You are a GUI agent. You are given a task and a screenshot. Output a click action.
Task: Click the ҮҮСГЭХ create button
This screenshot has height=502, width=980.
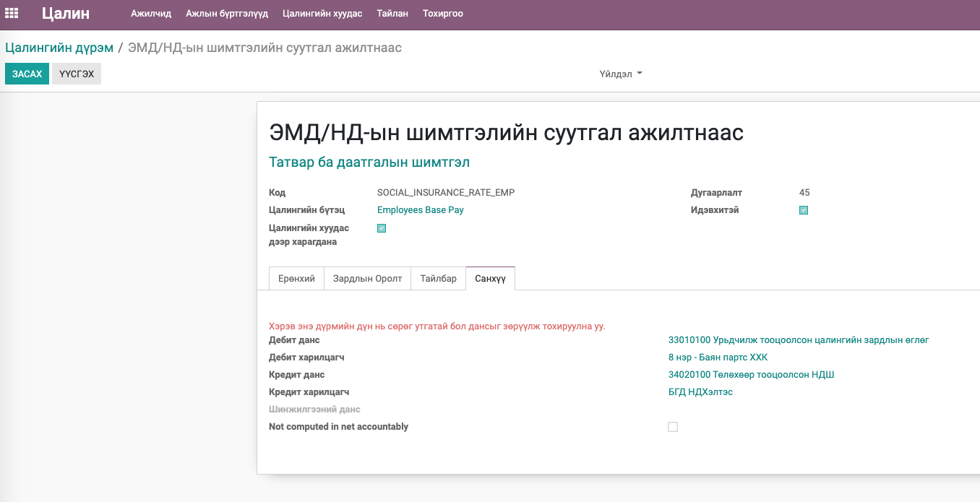pos(77,74)
